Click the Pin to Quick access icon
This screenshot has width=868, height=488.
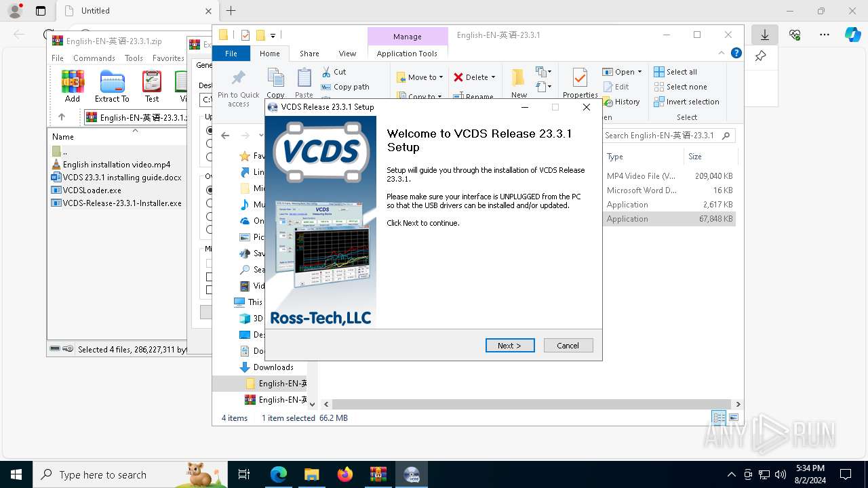pyautogui.click(x=238, y=78)
